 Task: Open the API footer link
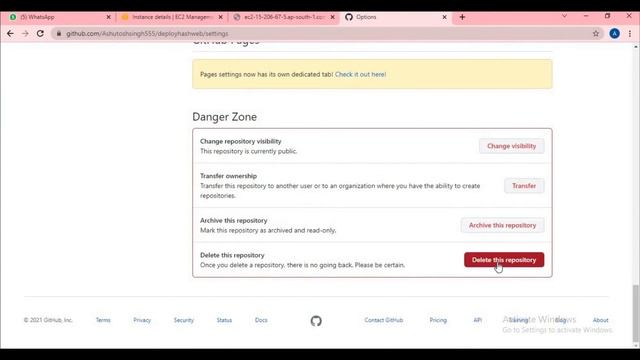pyautogui.click(x=478, y=320)
